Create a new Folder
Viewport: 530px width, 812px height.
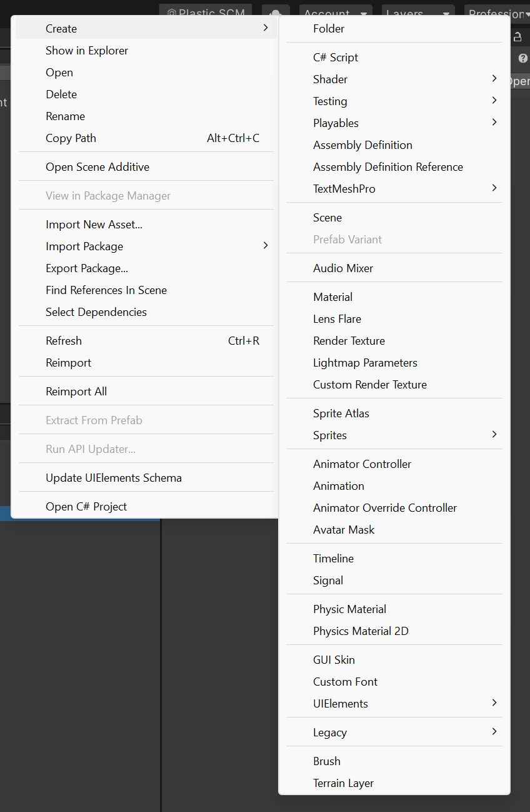(394, 29)
